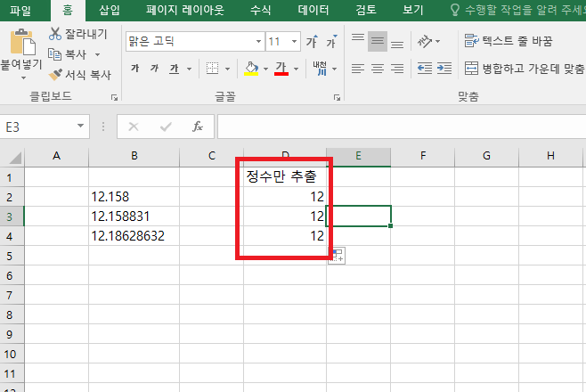Click Merge and Center (병합하고 가운데 맞춤)

point(525,69)
